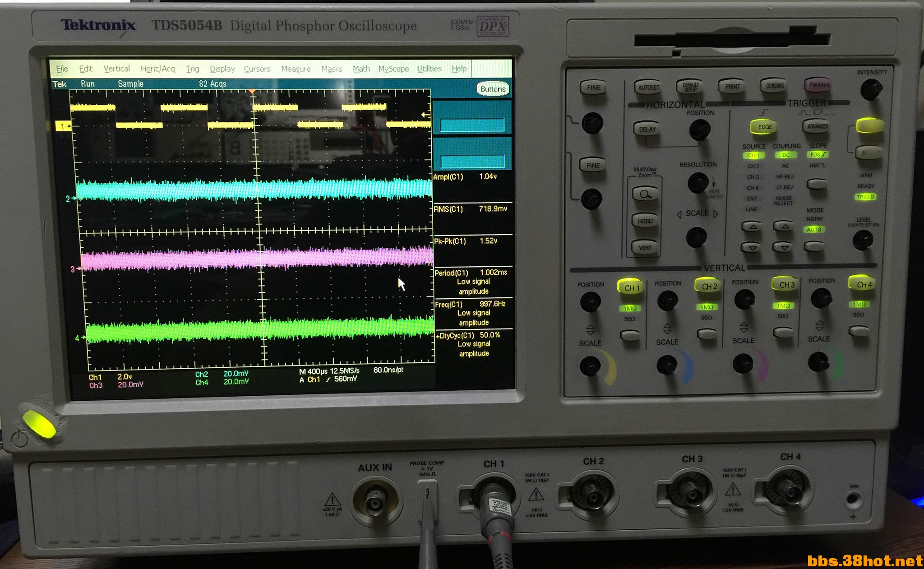Tap the power standby button
This screenshot has width=924, height=569.
pyautogui.click(x=39, y=424)
